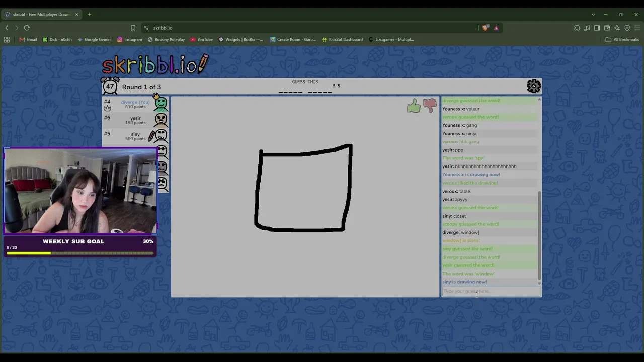Click chat message 'diverge: window]'
The image size is (644, 362).
coord(461,232)
